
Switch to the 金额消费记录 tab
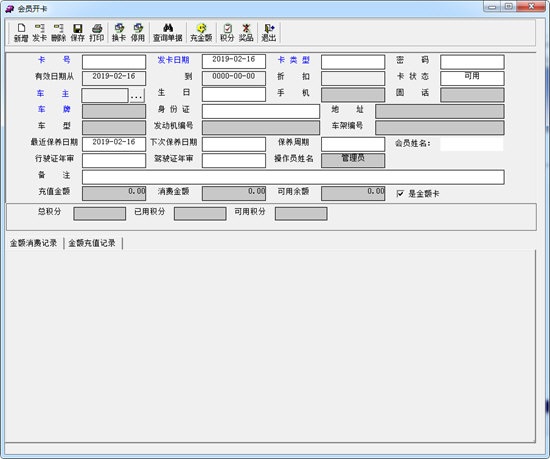point(33,243)
